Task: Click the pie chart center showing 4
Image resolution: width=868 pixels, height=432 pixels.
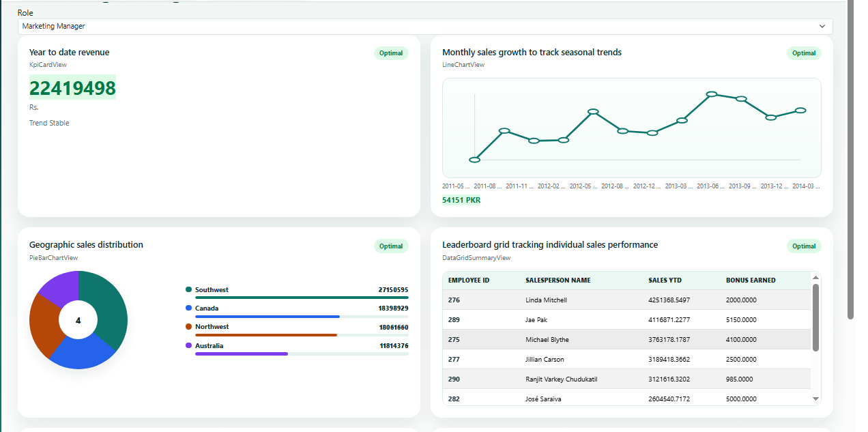Action: point(78,320)
